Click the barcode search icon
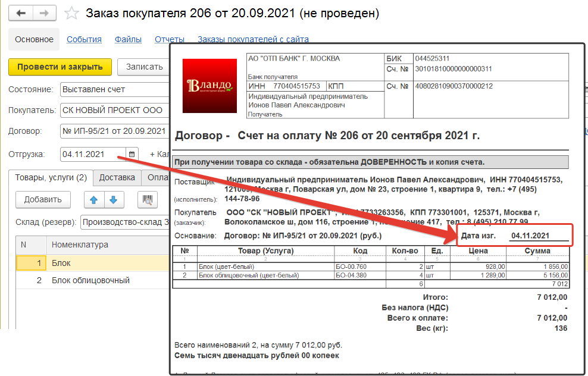 click(147, 200)
